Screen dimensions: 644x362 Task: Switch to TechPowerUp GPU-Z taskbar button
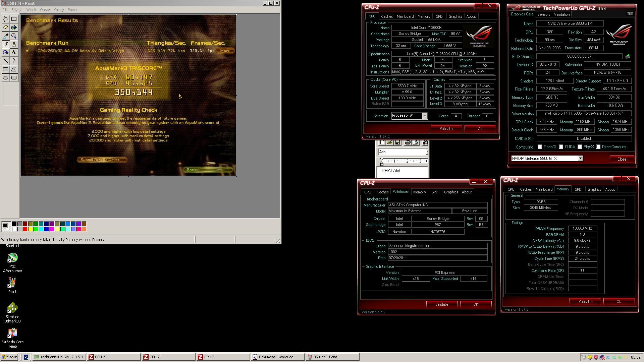(x=59, y=357)
